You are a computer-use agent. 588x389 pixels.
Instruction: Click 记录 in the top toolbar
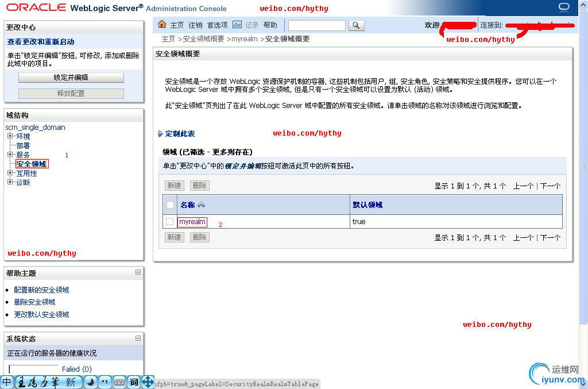(252, 25)
